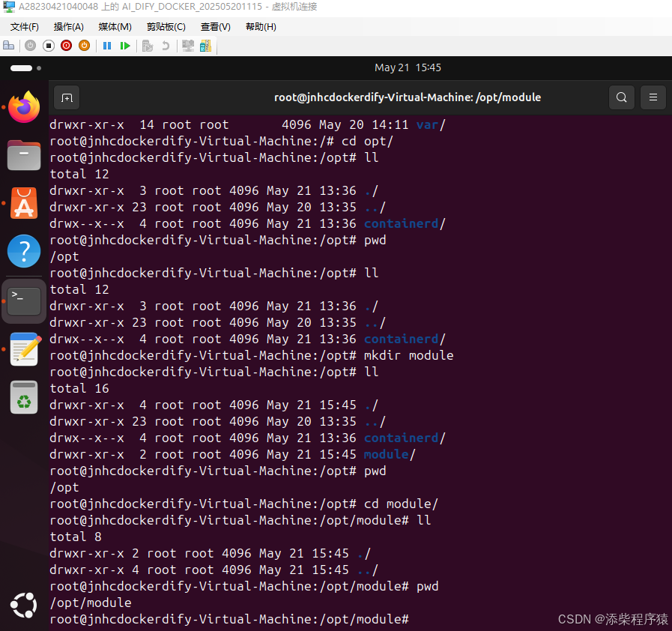Click the 'cd opt/' command text
This screenshot has width=672, height=631.
(367, 141)
